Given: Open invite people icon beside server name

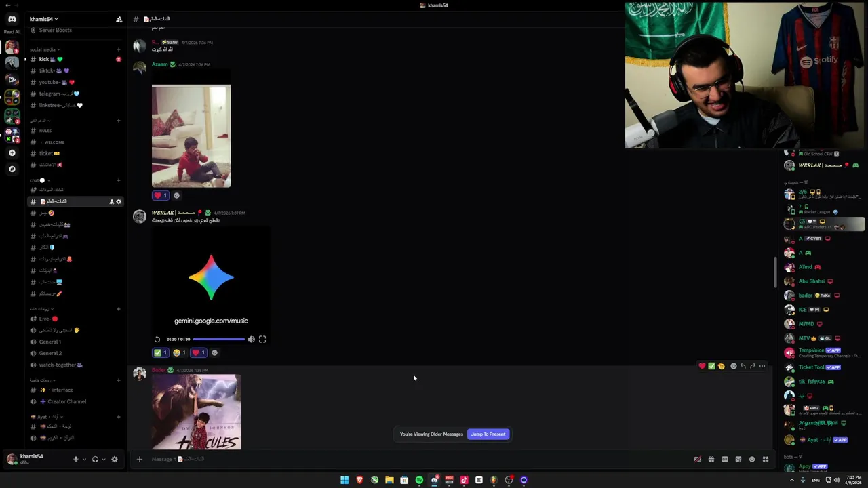Looking at the screenshot, I should point(119,19).
